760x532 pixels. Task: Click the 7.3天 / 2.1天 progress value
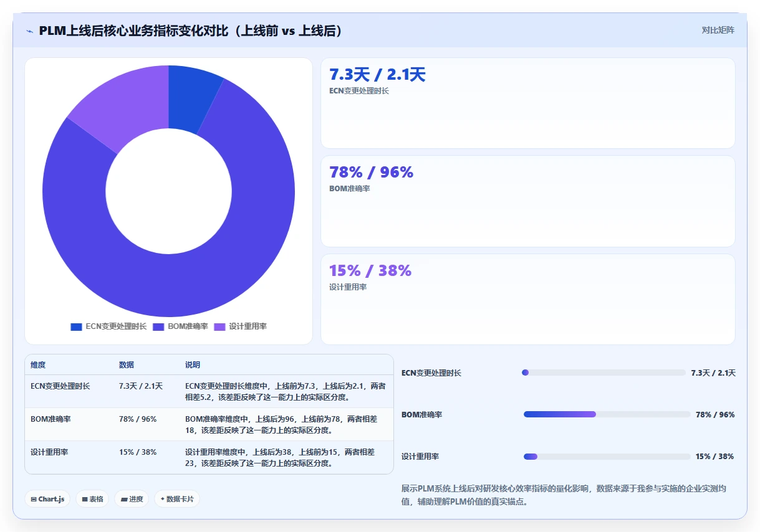tap(713, 373)
